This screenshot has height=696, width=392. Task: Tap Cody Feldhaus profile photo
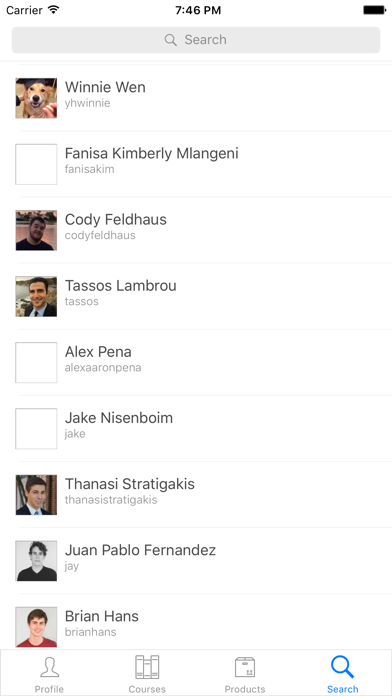(36, 230)
